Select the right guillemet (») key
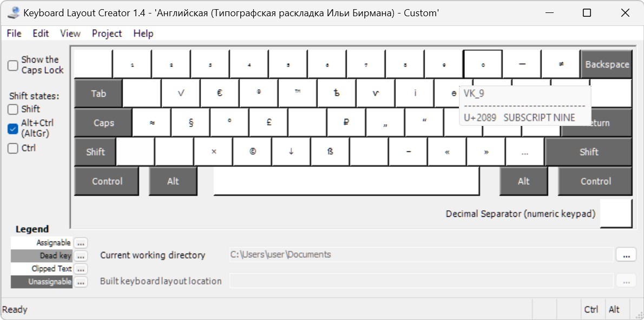 tap(487, 152)
